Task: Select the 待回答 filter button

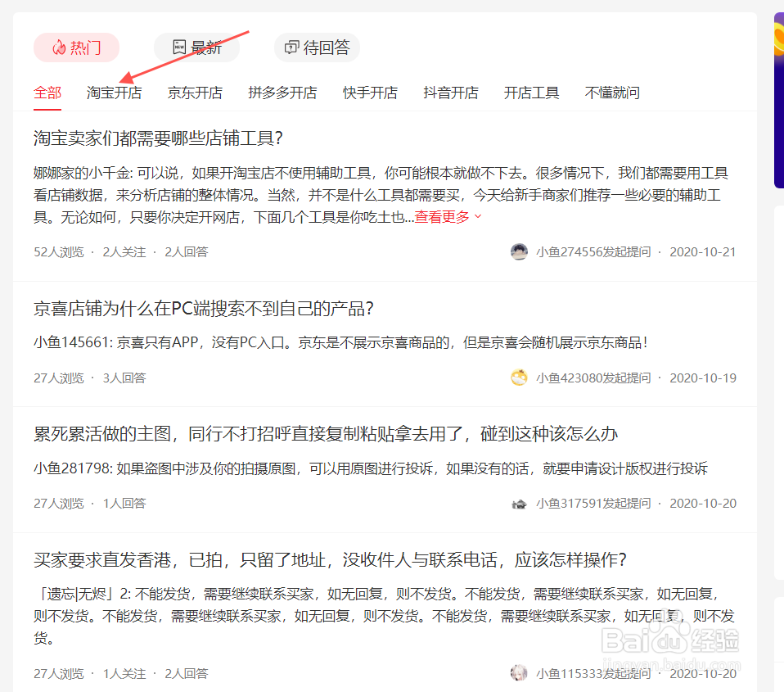Action: (317, 47)
